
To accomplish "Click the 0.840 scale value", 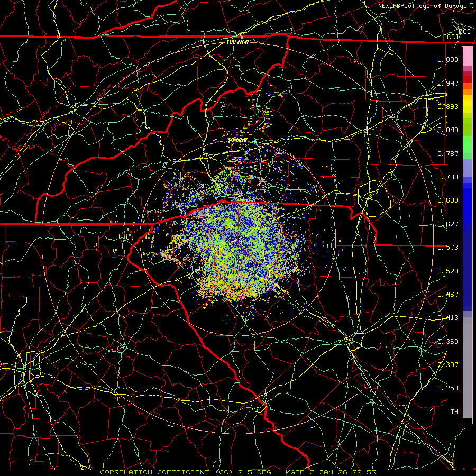I will [x=448, y=130].
